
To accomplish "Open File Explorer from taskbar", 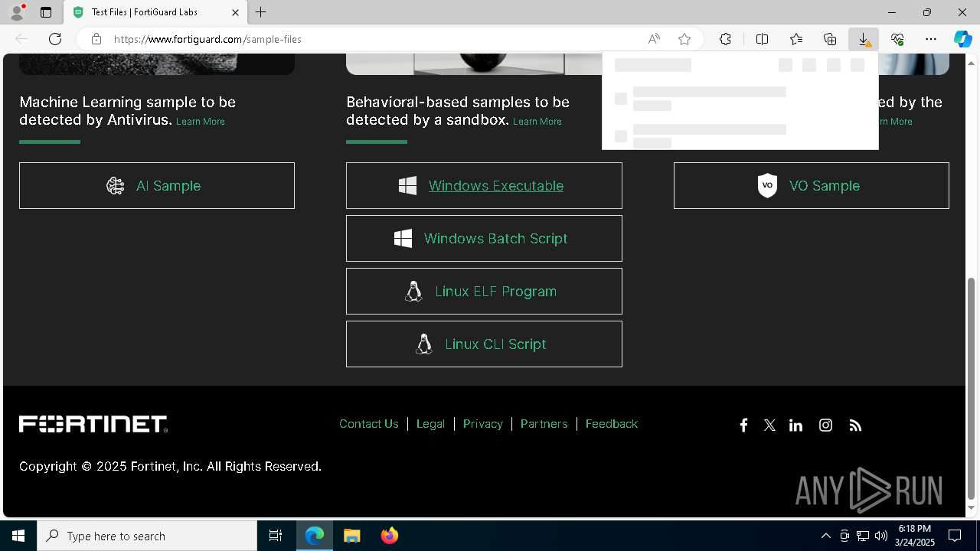I will [352, 536].
